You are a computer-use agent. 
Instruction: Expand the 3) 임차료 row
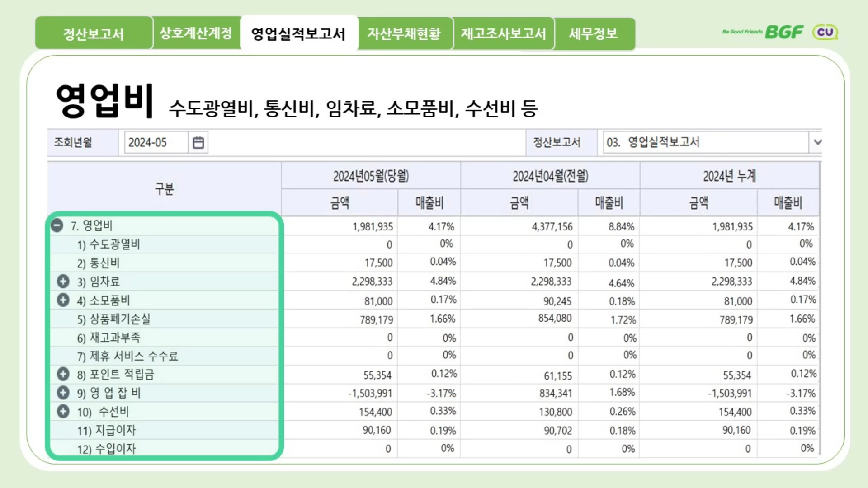(63, 282)
